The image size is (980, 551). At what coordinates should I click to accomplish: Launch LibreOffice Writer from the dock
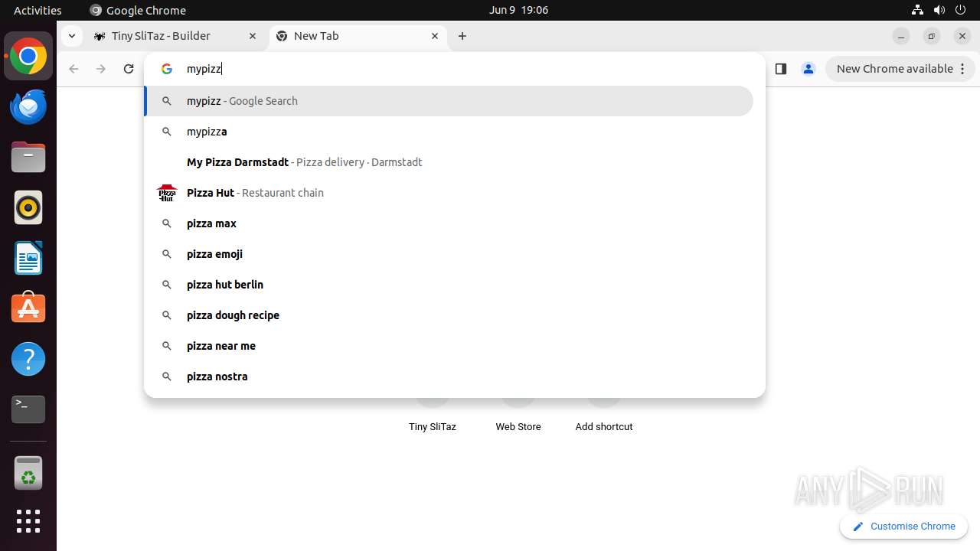(x=28, y=258)
